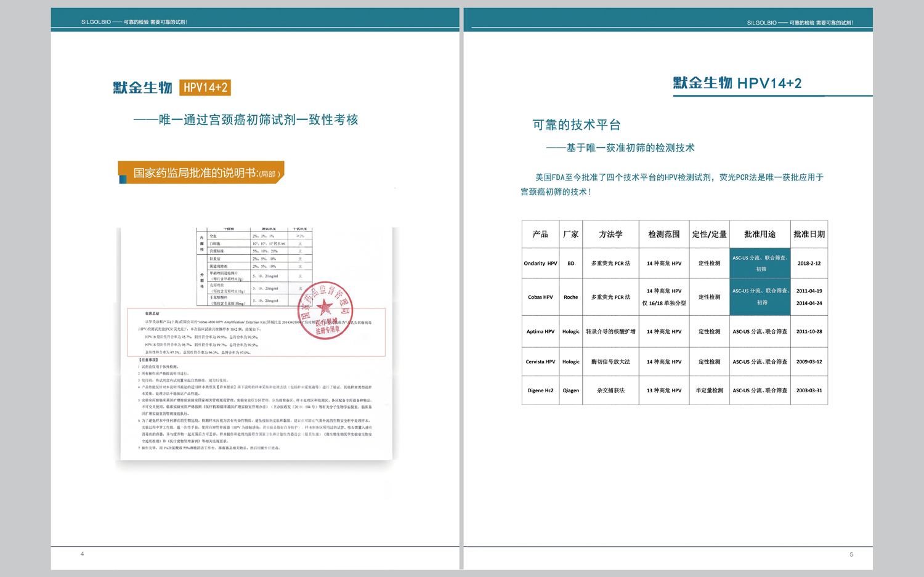The height and width of the screenshot is (577, 924).
Task: Click the orange HPV14+2 badge
Action: pyautogui.click(x=205, y=87)
